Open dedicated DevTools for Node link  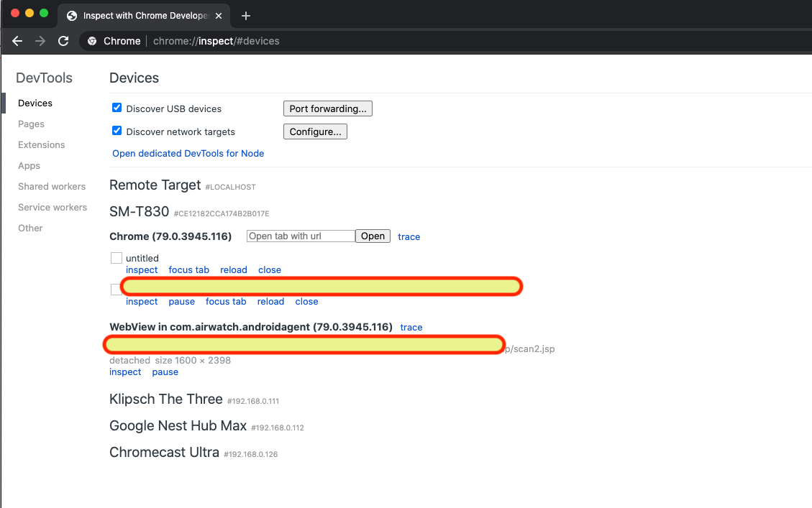188,153
